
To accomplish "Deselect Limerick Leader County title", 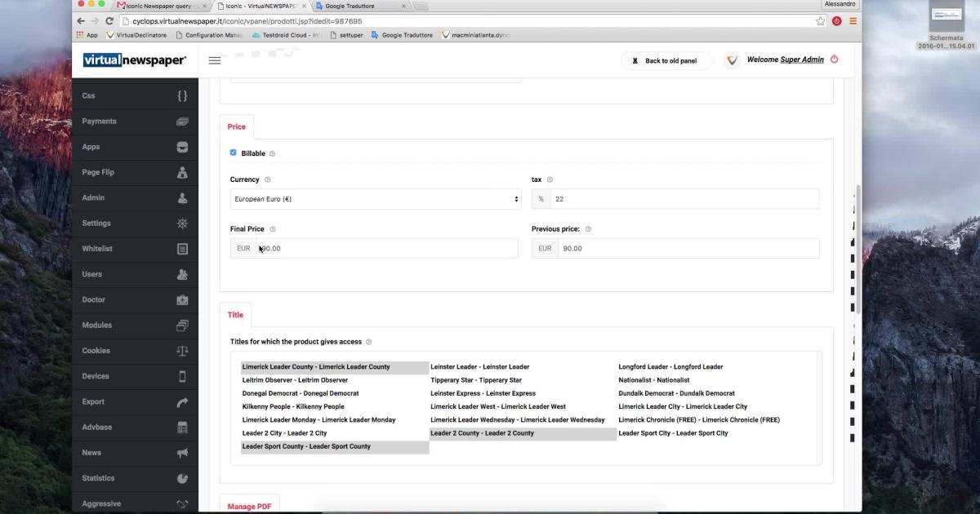I will [x=316, y=367].
